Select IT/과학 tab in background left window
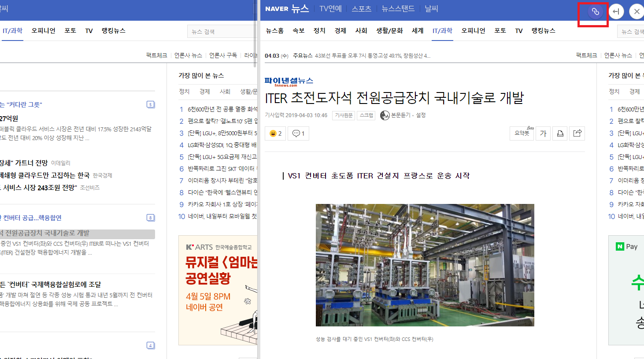 12,30
